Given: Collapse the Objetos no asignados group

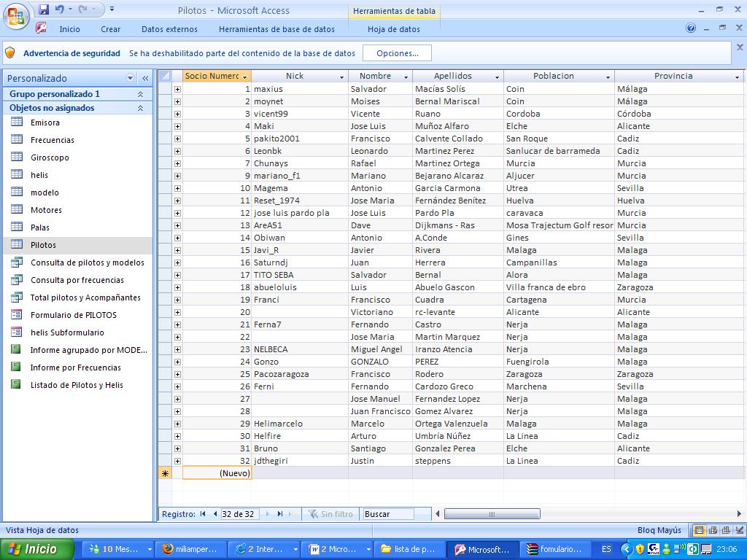Looking at the screenshot, I should (140, 108).
